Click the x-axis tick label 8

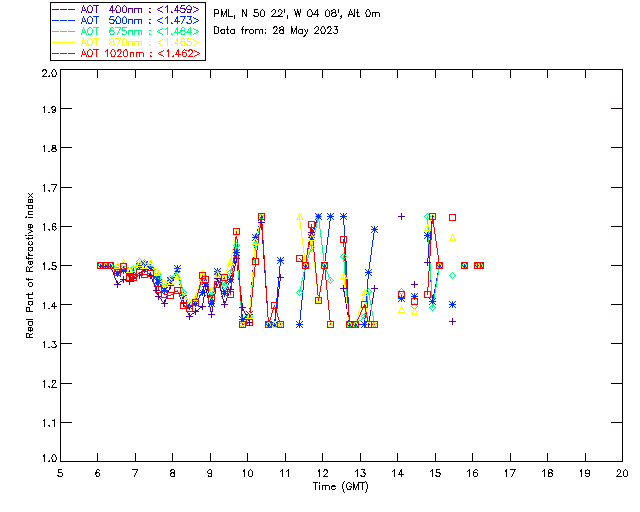click(173, 473)
